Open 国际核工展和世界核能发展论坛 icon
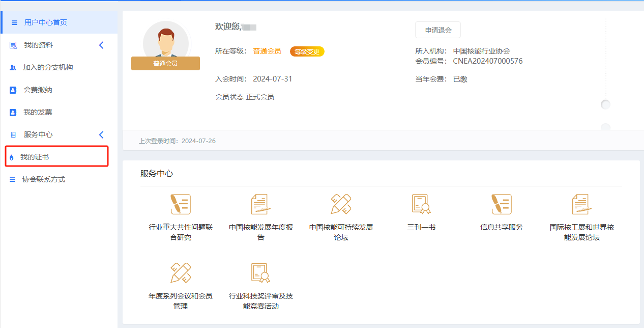644x328 pixels. (x=581, y=205)
